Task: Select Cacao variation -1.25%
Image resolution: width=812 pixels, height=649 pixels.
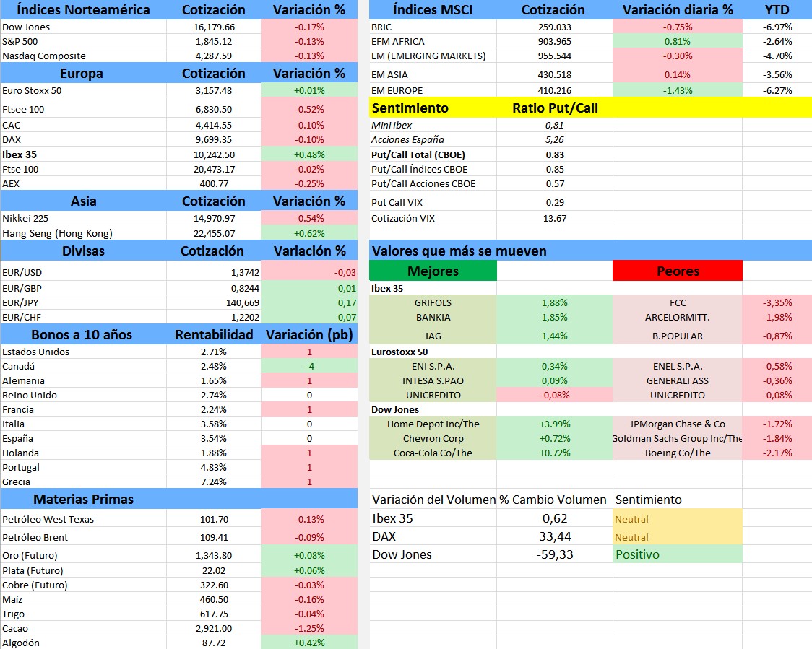Action: point(309,629)
